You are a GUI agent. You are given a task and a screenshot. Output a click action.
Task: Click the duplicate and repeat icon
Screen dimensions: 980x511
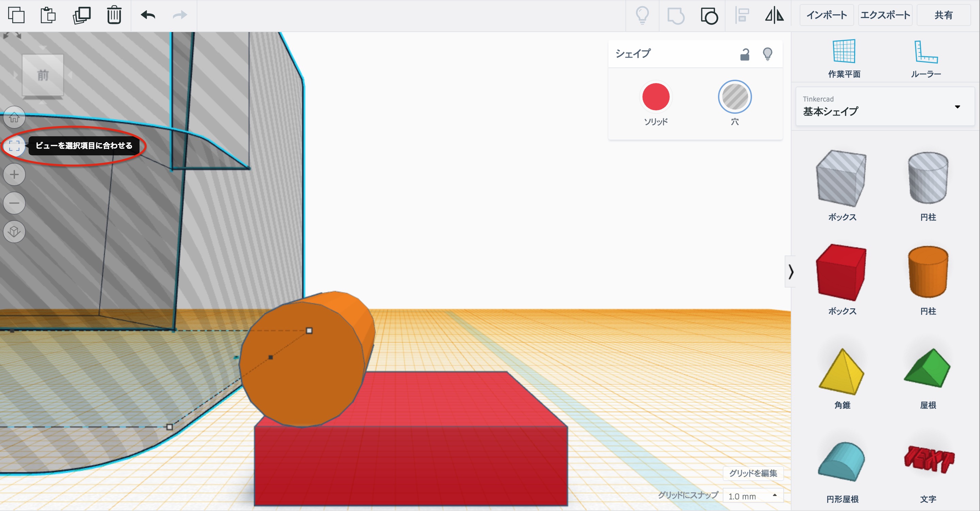pos(81,15)
